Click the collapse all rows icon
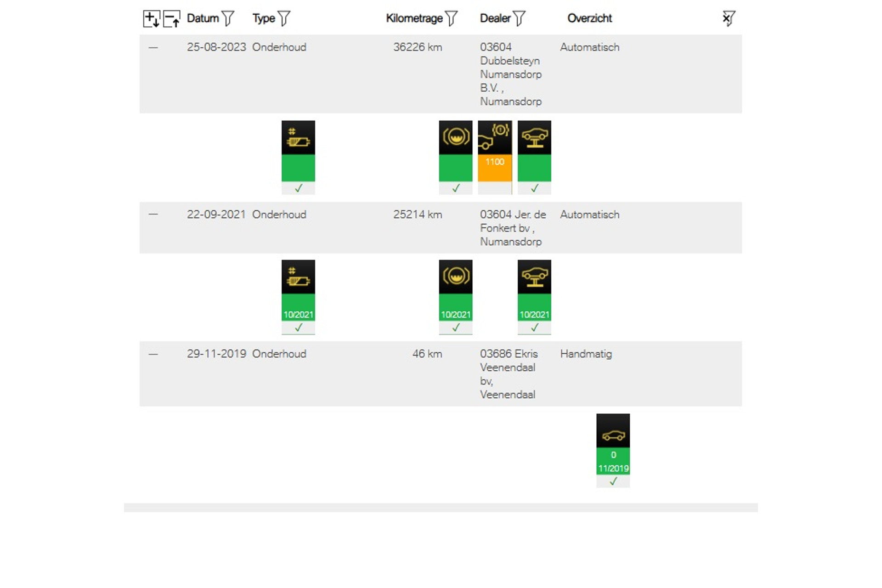 tap(171, 19)
